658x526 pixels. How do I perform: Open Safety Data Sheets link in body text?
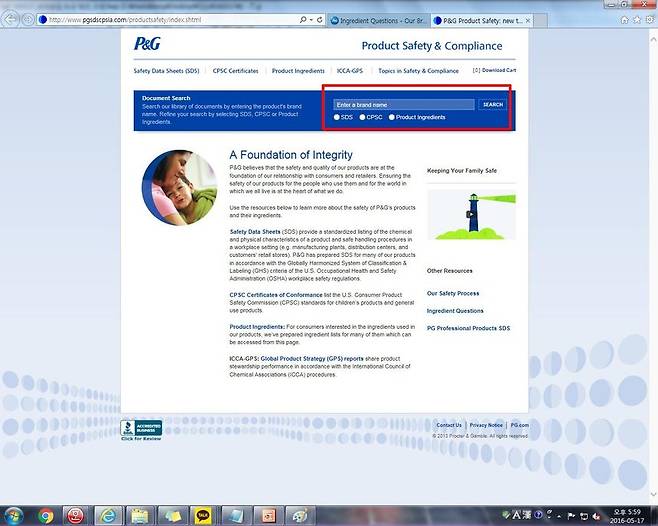tap(255, 232)
